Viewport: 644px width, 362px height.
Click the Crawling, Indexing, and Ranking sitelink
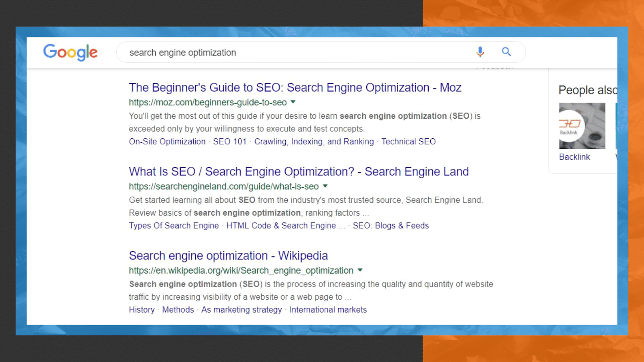314,142
